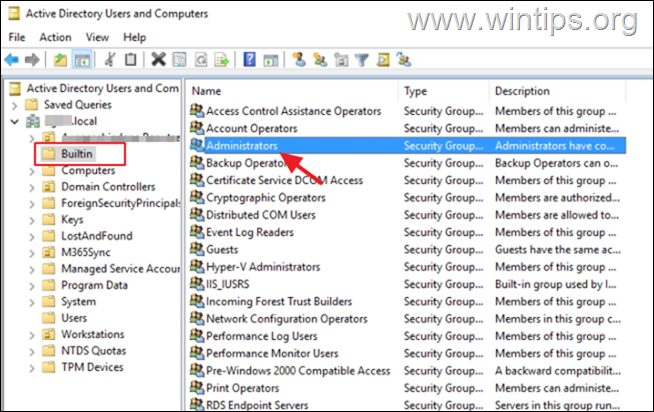Click the Event Log Readers group icon
The height and width of the screenshot is (412, 654).
pyautogui.click(x=197, y=231)
